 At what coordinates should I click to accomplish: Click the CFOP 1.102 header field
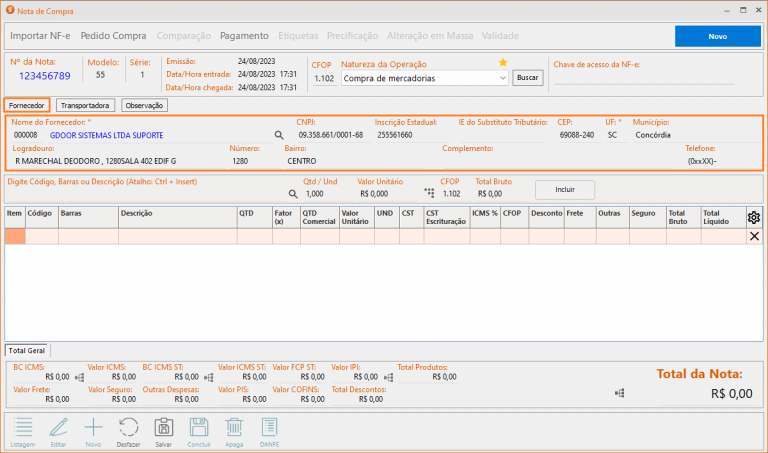click(324, 78)
